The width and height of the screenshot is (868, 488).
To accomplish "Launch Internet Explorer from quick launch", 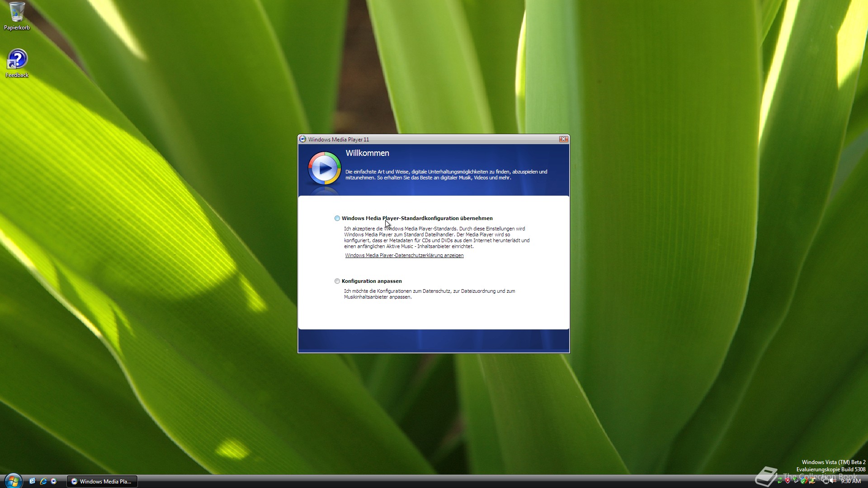I will pyautogui.click(x=43, y=481).
